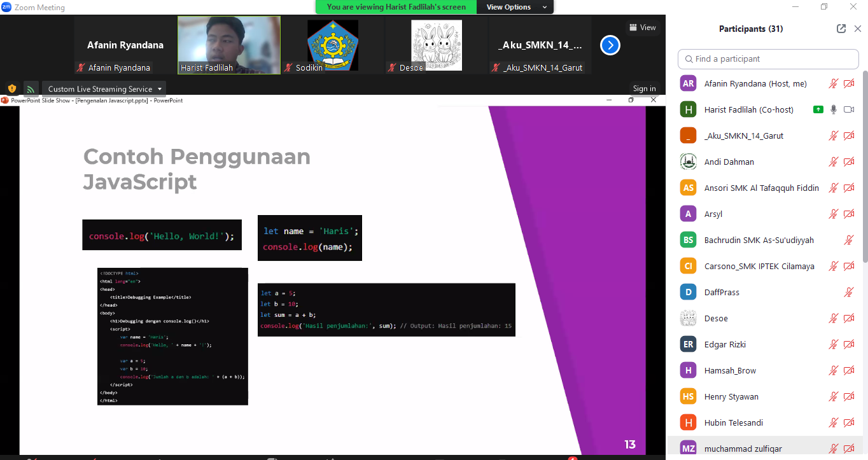Image resolution: width=868 pixels, height=460 pixels.
Task: Toggle Andi Dahman's muted microphone icon
Action: pos(833,162)
